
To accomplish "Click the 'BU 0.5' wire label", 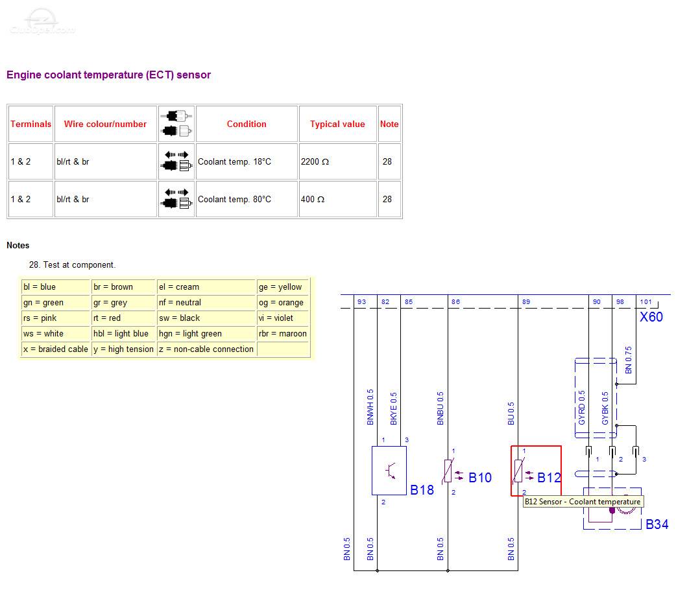I will click(x=511, y=413).
